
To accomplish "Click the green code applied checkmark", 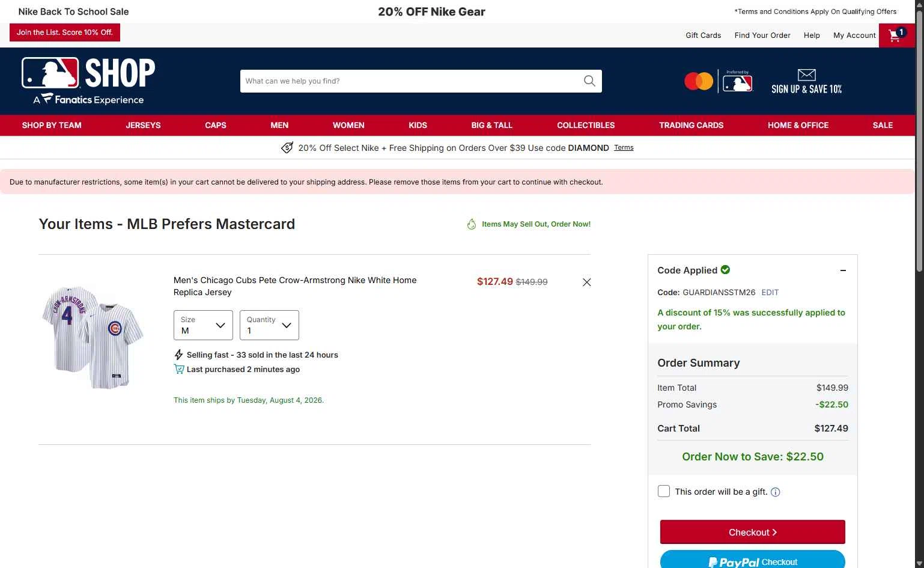I will click(x=725, y=270).
